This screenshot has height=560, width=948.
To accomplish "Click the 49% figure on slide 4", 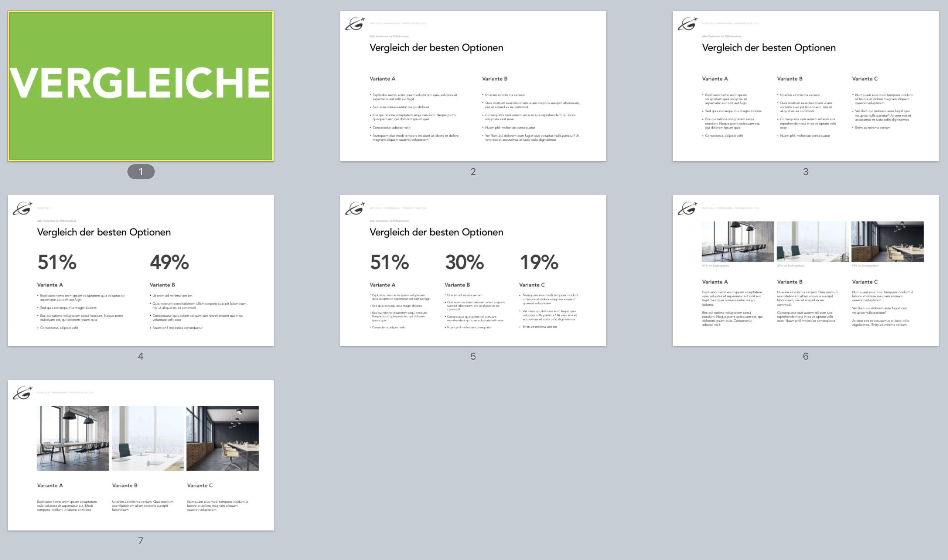I will tap(169, 262).
